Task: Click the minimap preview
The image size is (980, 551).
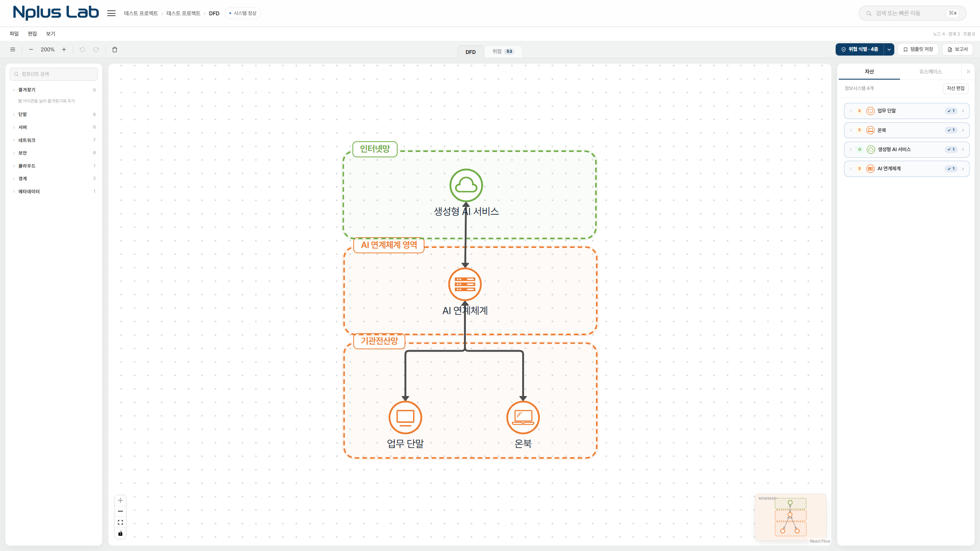Action: click(x=791, y=517)
